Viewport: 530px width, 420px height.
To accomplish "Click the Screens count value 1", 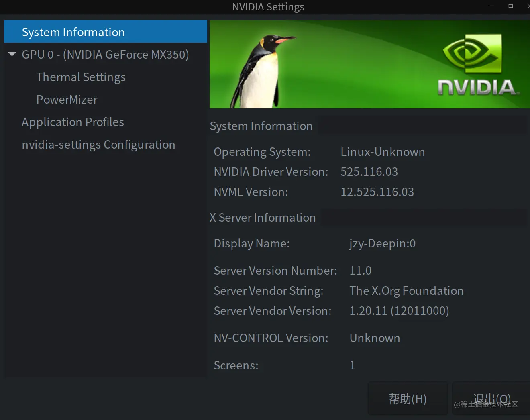I will coord(352,365).
